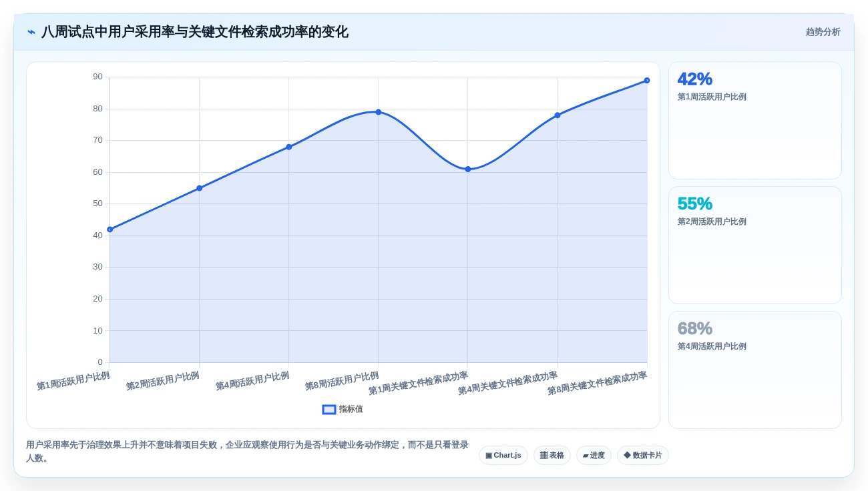868x491 pixels.
Task: Click x-axis label 第1周关键文件检索成功率
Action: [418, 383]
